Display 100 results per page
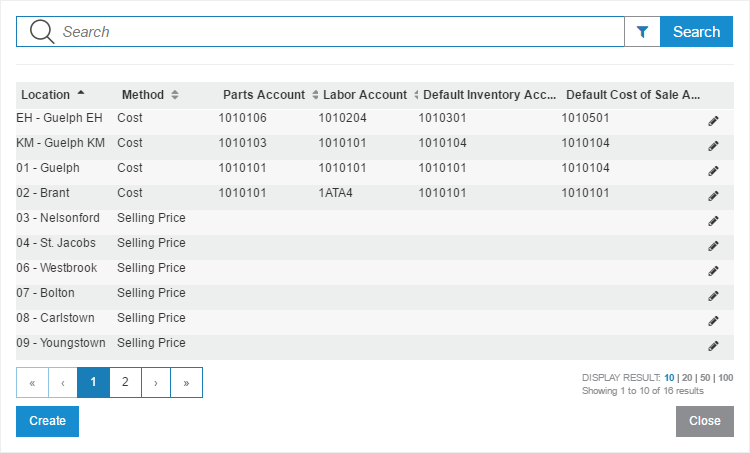Viewport: 750px width, 453px height. [726, 377]
